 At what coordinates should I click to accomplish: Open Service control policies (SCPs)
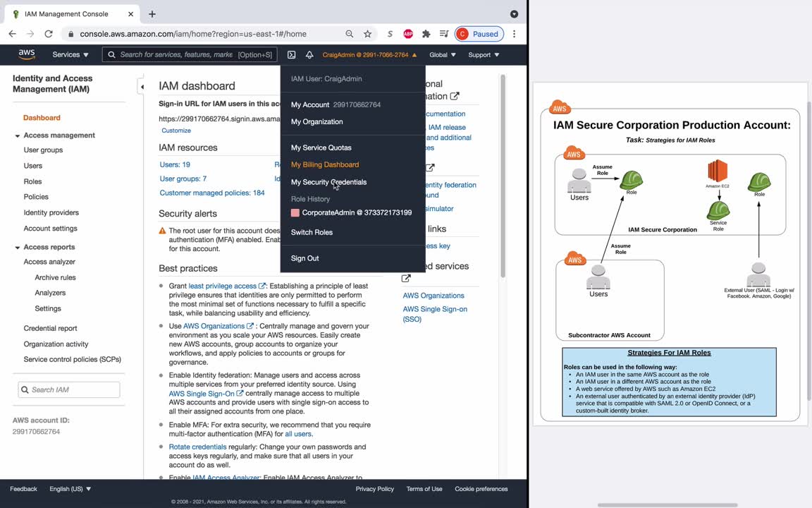[72, 359]
